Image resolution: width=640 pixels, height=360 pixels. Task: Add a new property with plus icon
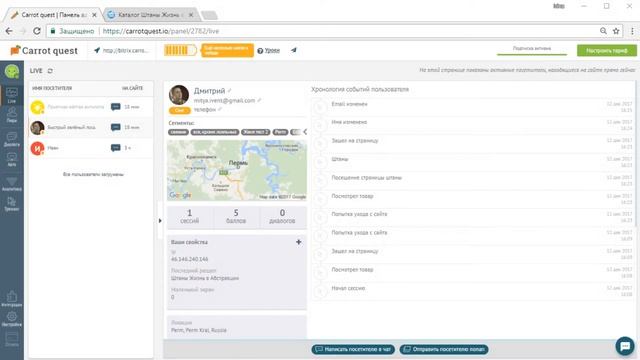pyautogui.click(x=298, y=242)
